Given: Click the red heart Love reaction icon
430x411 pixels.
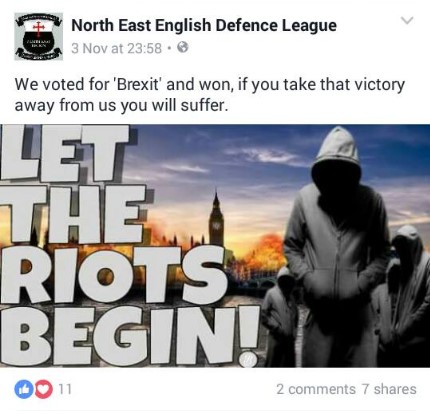Looking at the screenshot, I should click(44, 389).
